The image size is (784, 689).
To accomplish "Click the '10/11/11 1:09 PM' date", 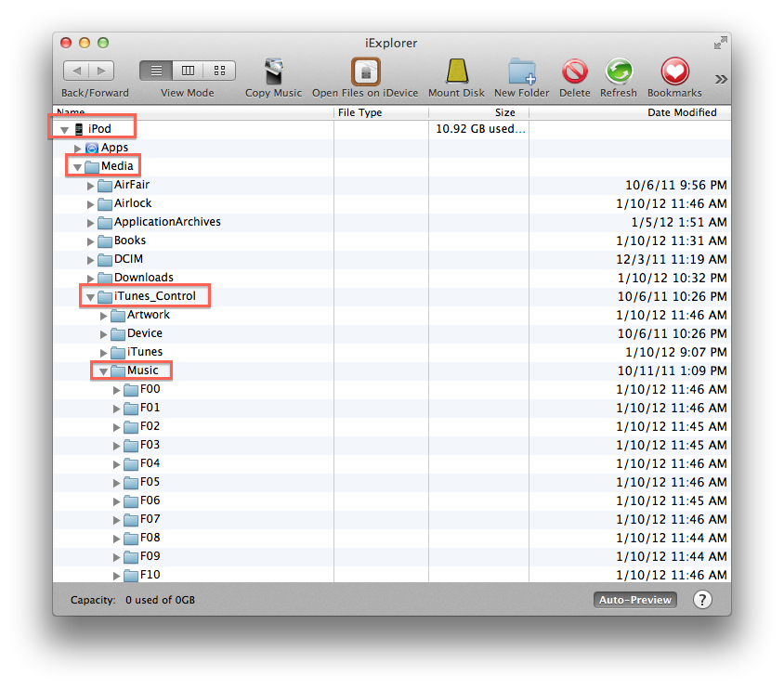I will (x=672, y=370).
